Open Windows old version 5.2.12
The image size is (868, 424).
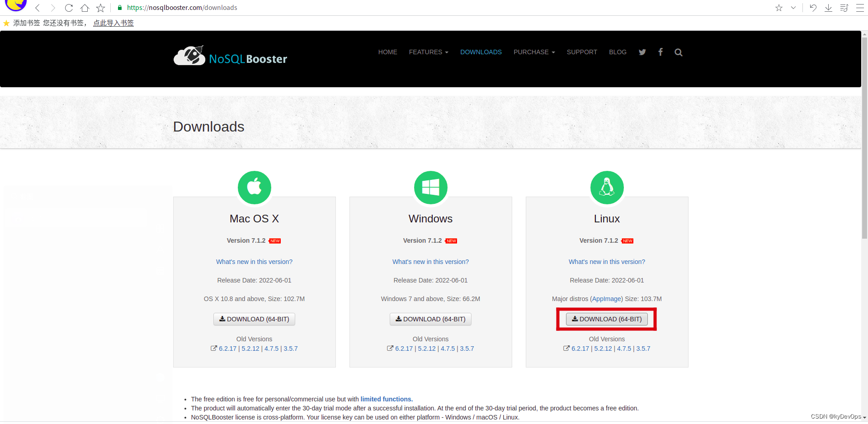click(x=427, y=349)
